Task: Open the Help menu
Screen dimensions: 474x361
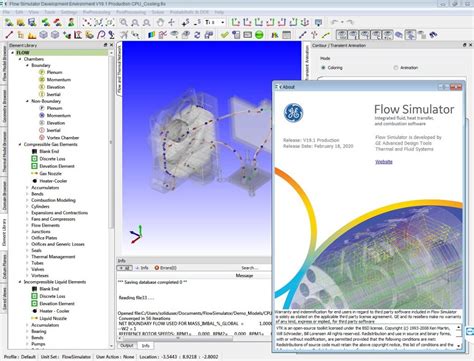Action: (x=219, y=12)
